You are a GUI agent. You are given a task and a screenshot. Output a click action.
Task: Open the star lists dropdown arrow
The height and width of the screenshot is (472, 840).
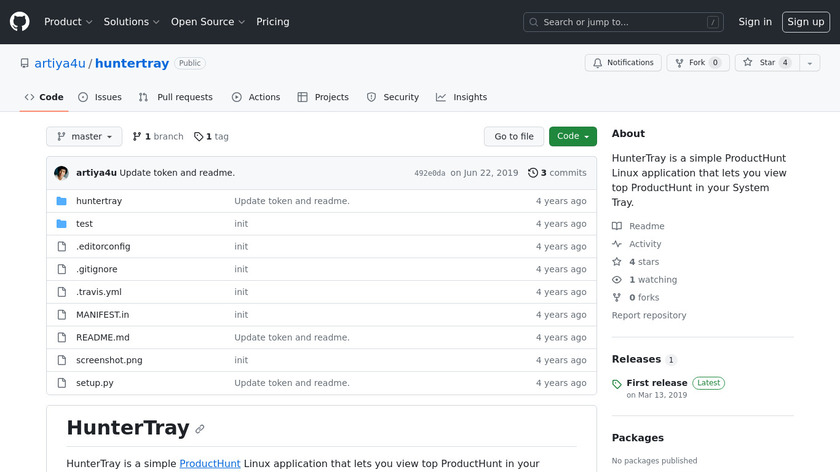(x=809, y=63)
